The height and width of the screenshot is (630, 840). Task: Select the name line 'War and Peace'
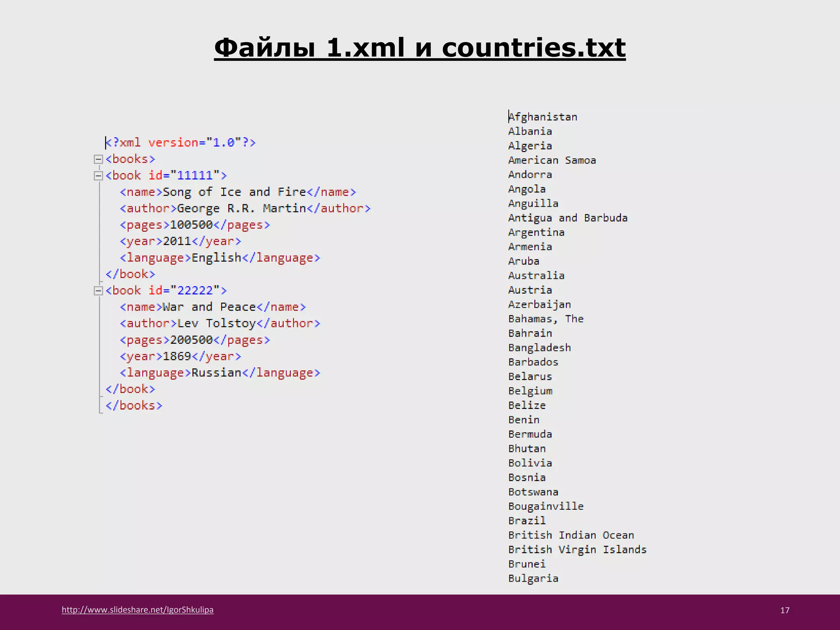coord(213,307)
